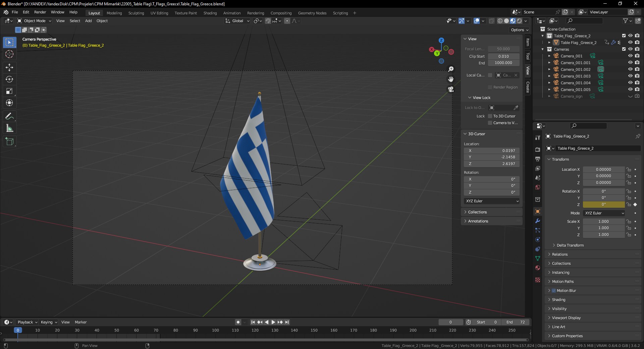Select the Move tool
The width and height of the screenshot is (644, 349).
coord(9,67)
